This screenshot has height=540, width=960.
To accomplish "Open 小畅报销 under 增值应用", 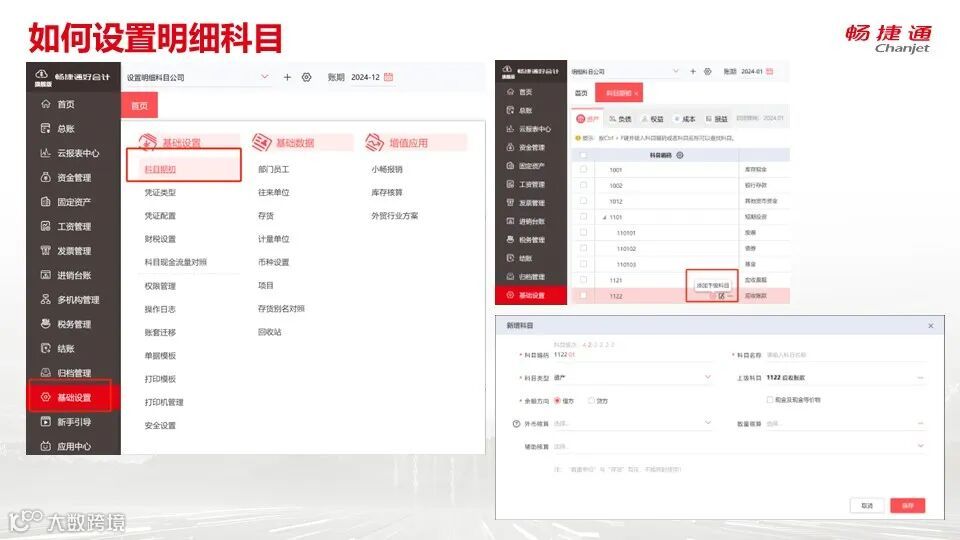I will click(387, 169).
